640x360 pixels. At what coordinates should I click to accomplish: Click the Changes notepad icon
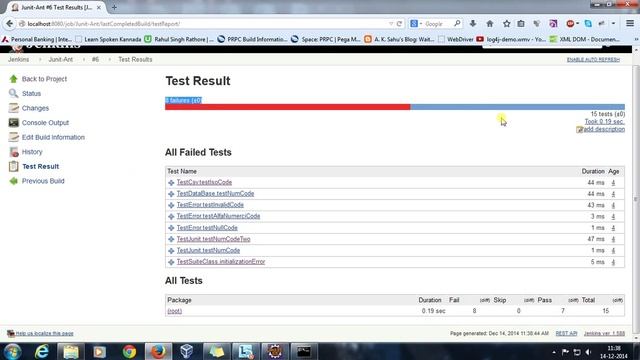click(13, 108)
